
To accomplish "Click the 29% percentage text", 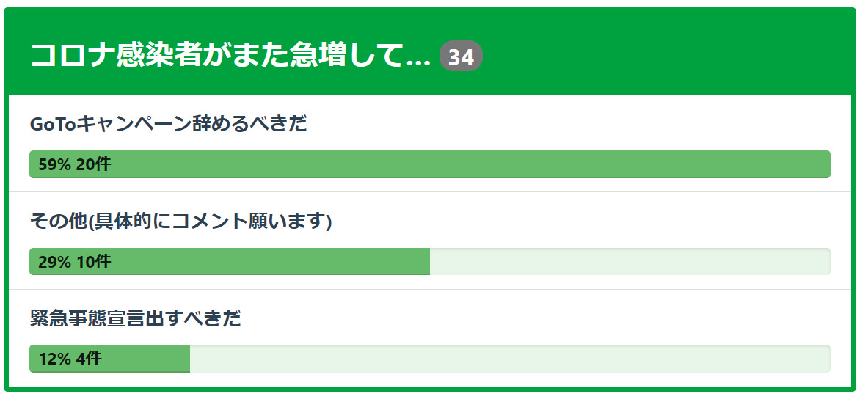I will pyautogui.click(x=54, y=262).
